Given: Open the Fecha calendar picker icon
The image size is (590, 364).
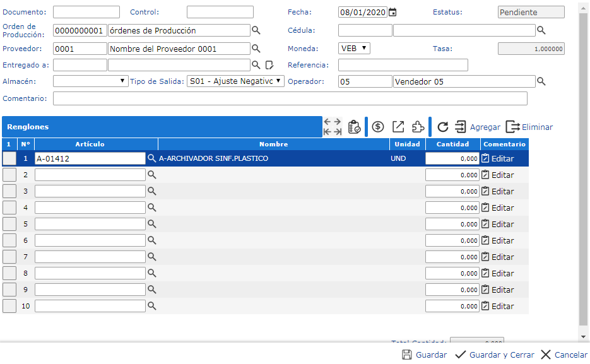Looking at the screenshot, I should point(392,12).
